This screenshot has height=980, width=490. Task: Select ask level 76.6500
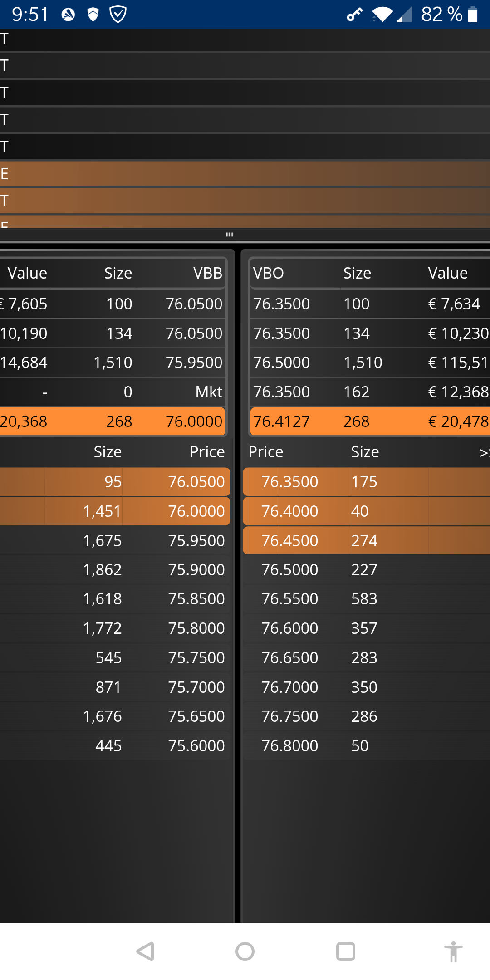tap(367, 658)
